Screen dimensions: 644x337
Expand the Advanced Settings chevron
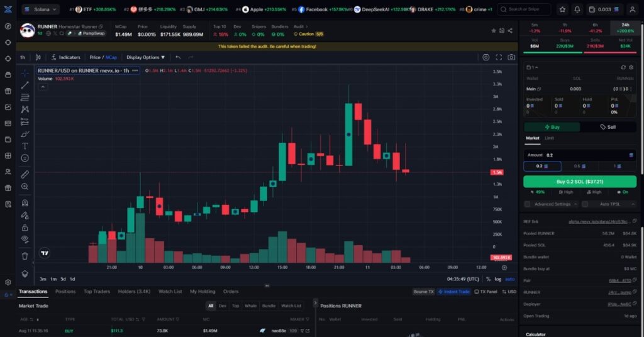pos(575,204)
